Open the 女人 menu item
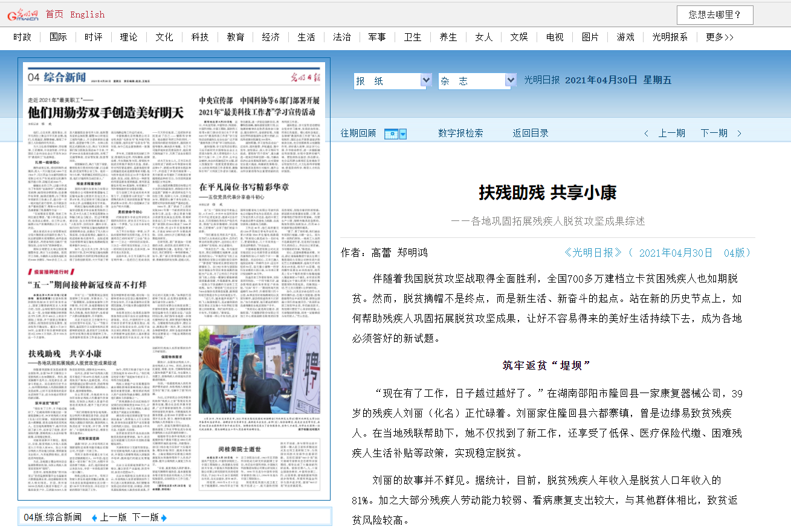Image resolution: width=791 pixels, height=532 pixels. point(483,37)
